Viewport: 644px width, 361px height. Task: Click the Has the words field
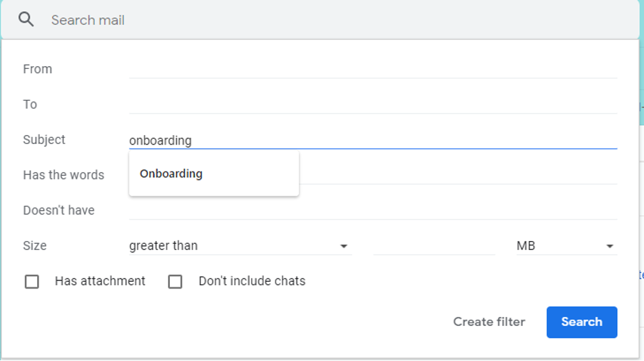[458, 175]
